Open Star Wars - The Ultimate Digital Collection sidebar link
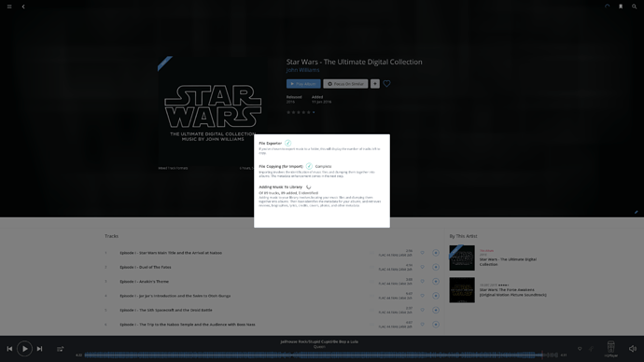Screen dimensions: 644x362 click(508, 262)
